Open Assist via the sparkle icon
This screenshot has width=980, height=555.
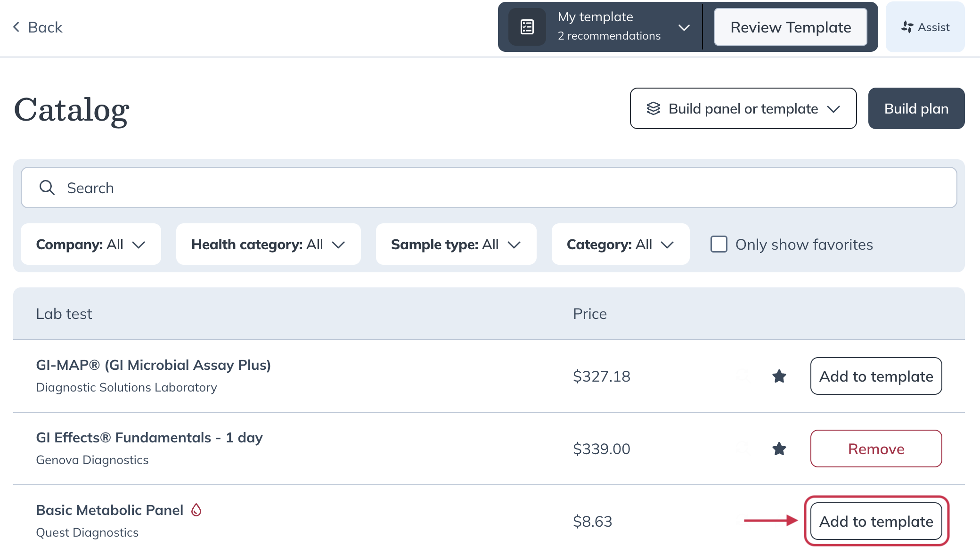click(x=907, y=27)
